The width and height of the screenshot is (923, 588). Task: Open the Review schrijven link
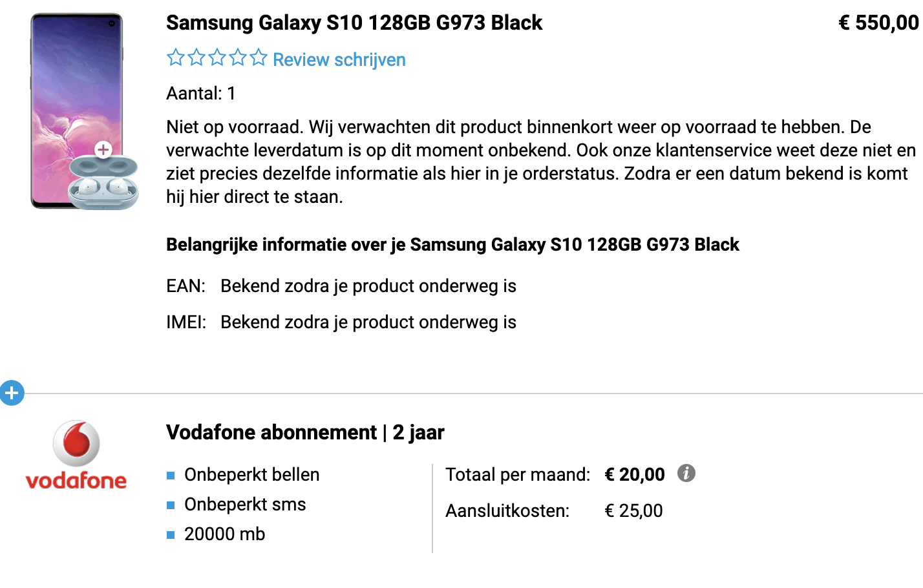[x=339, y=59]
